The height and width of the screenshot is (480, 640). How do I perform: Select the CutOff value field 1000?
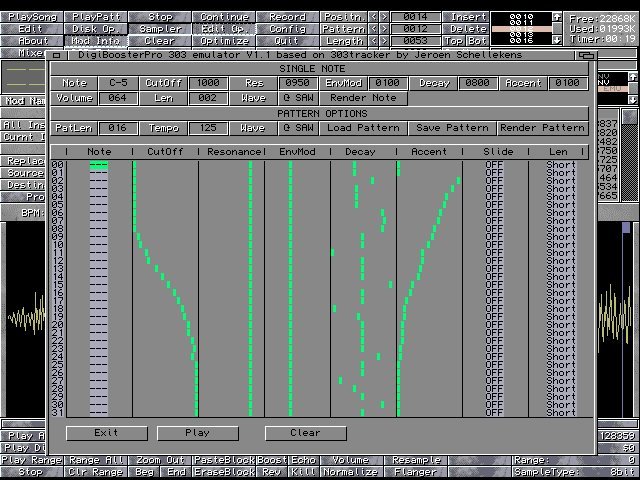click(208, 83)
